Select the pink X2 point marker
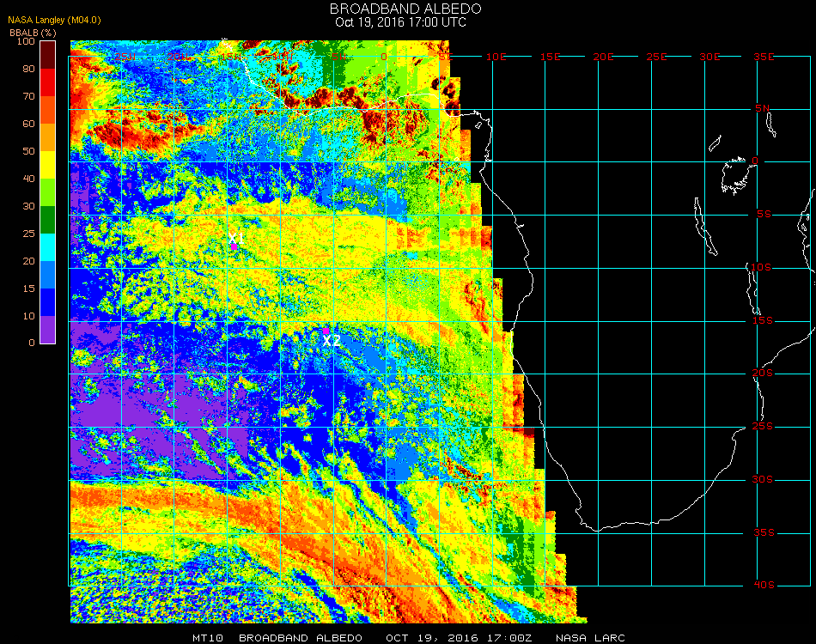816x644 pixels. 326,331
